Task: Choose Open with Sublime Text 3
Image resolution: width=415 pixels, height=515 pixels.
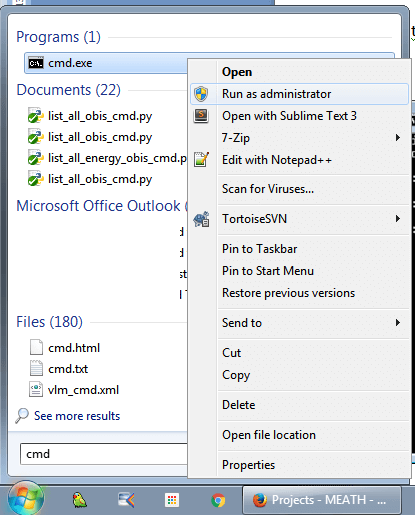Action: [x=289, y=116]
